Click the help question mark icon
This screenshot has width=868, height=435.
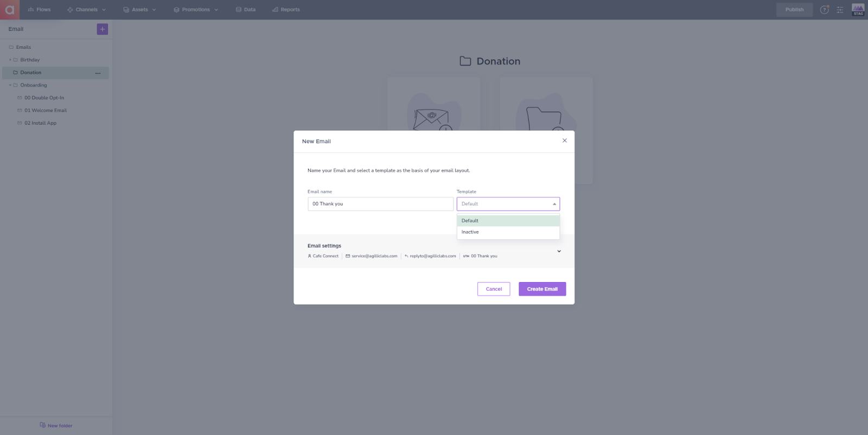824,10
